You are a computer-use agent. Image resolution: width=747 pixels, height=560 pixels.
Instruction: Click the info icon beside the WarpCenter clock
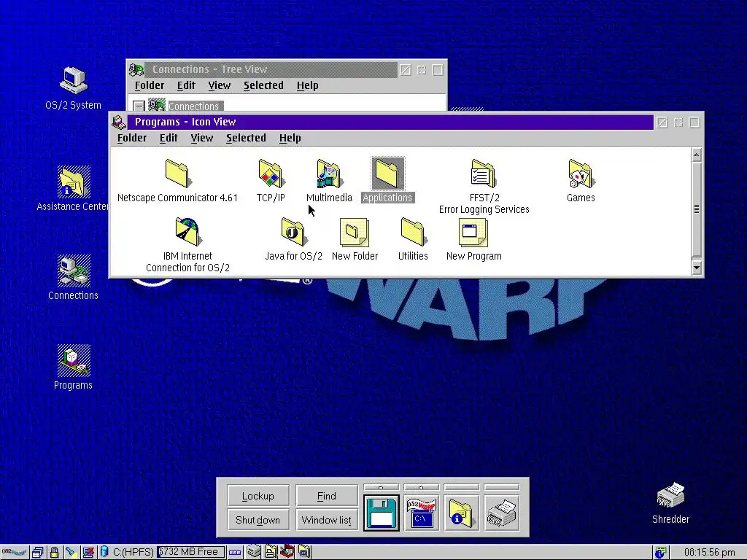[x=659, y=553]
